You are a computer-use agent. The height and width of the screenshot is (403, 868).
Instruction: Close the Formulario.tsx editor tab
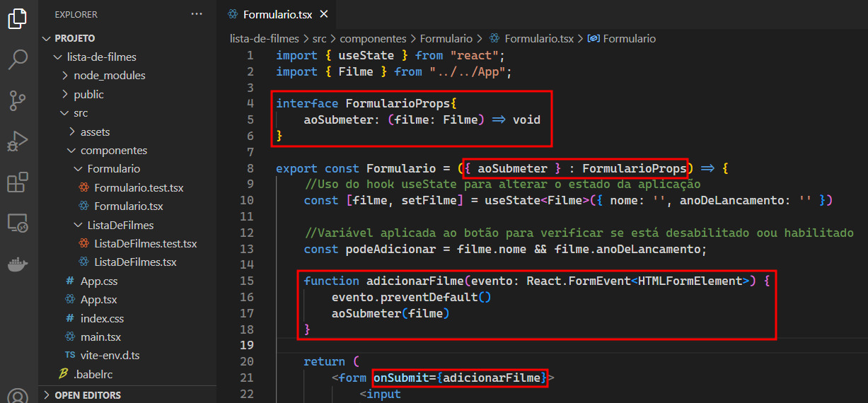coord(324,14)
